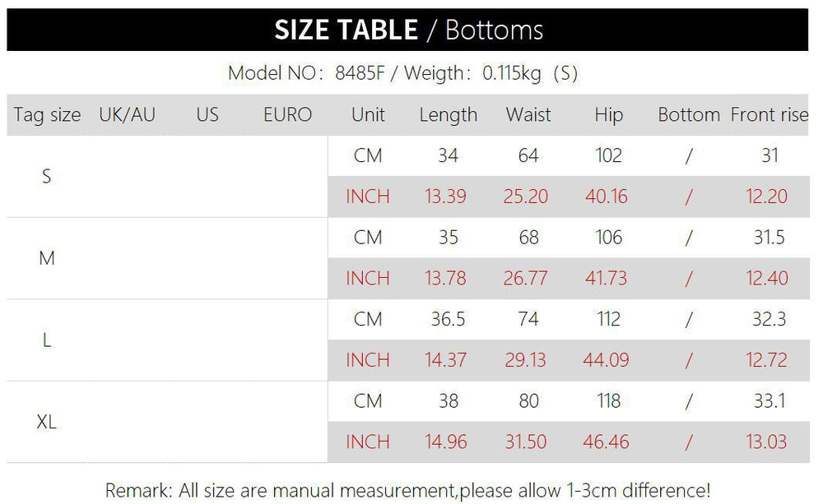Click the 36.5 length value

click(x=448, y=319)
